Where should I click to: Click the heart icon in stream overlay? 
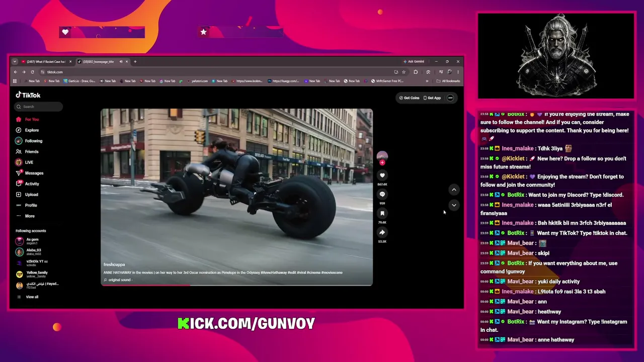(65, 32)
